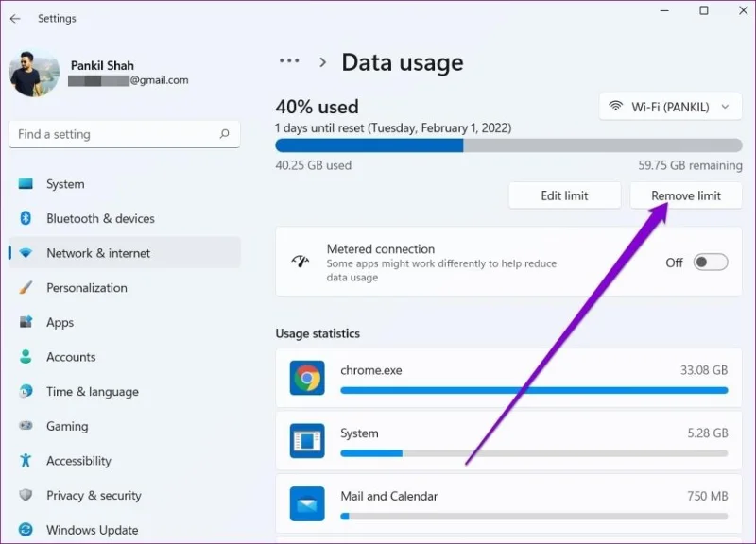This screenshot has height=544, width=756.
Task: Click the Mail and Calendar app name
Action: 389,496
